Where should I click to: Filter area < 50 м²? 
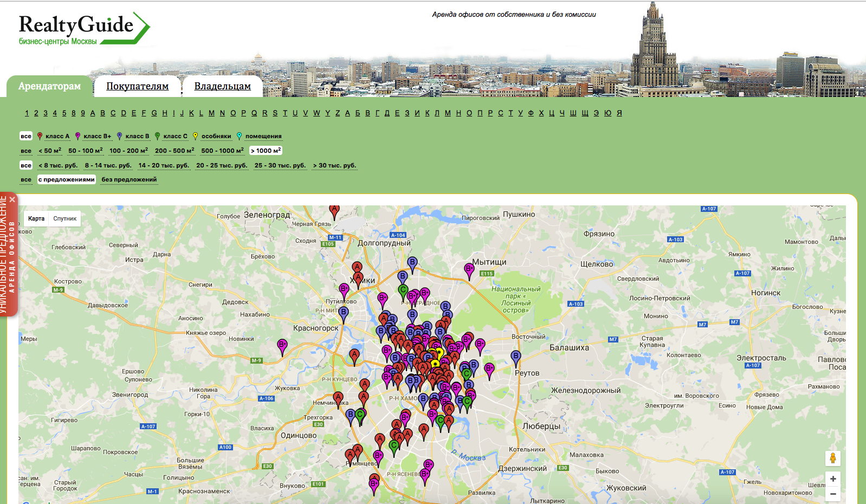click(x=50, y=151)
